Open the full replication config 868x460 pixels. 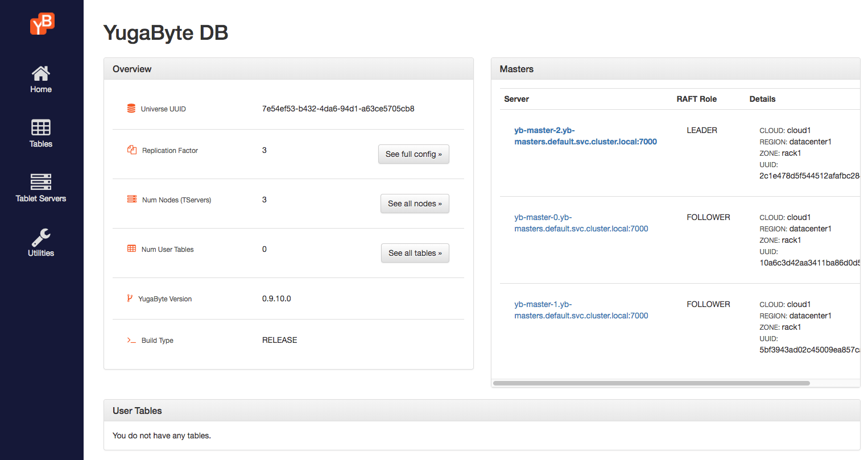pyautogui.click(x=414, y=154)
